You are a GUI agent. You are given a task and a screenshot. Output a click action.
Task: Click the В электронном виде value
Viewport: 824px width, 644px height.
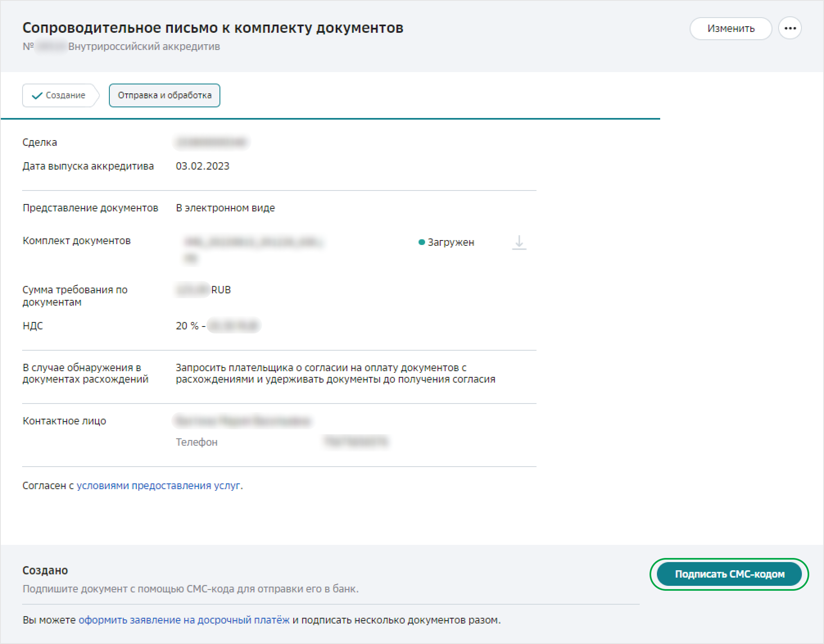[225, 208]
